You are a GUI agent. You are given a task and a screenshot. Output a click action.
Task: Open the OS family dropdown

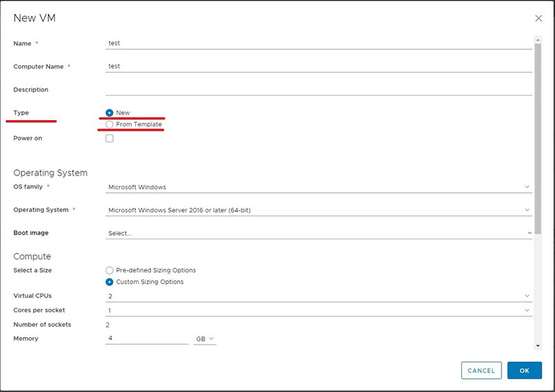coord(319,187)
